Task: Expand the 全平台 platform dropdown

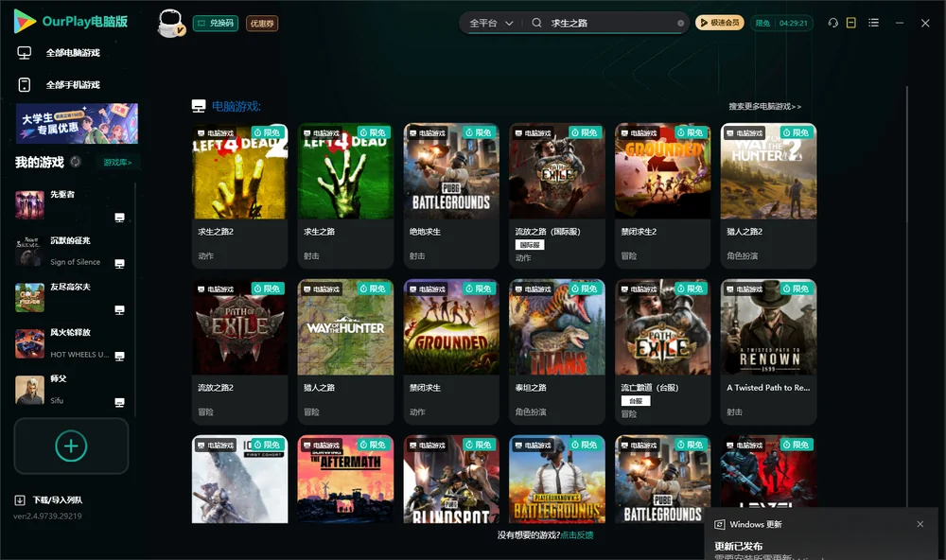Action: click(x=491, y=23)
